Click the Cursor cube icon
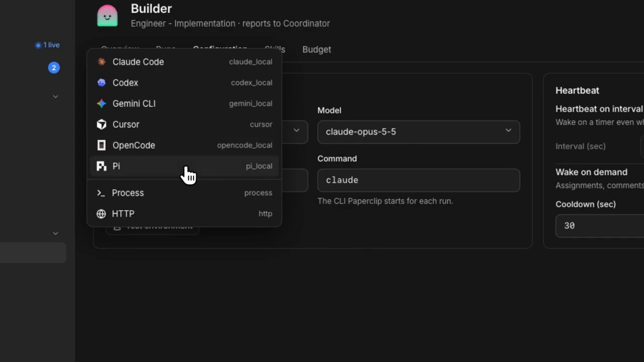Viewport: 644px width, 362px height. point(102,124)
